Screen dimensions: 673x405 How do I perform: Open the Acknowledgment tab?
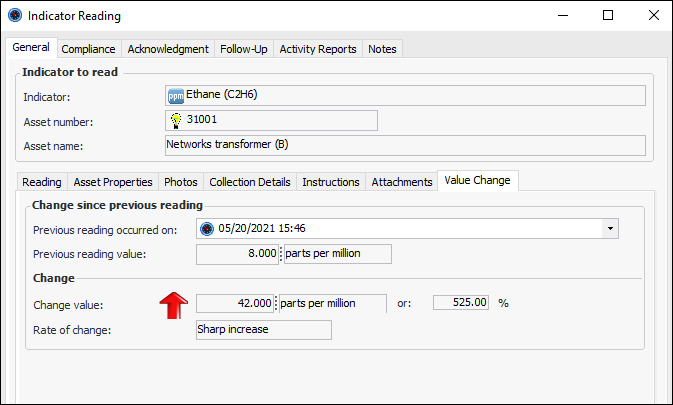168,49
